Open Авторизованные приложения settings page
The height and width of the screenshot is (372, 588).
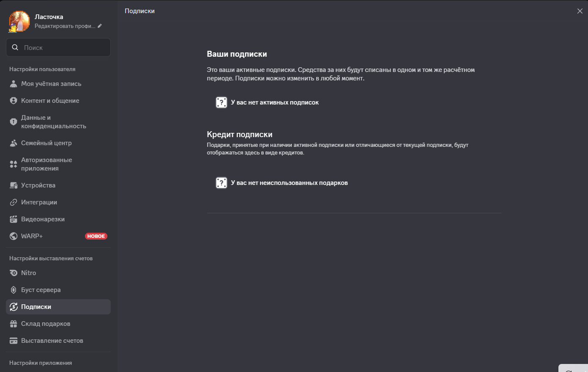point(46,164)
